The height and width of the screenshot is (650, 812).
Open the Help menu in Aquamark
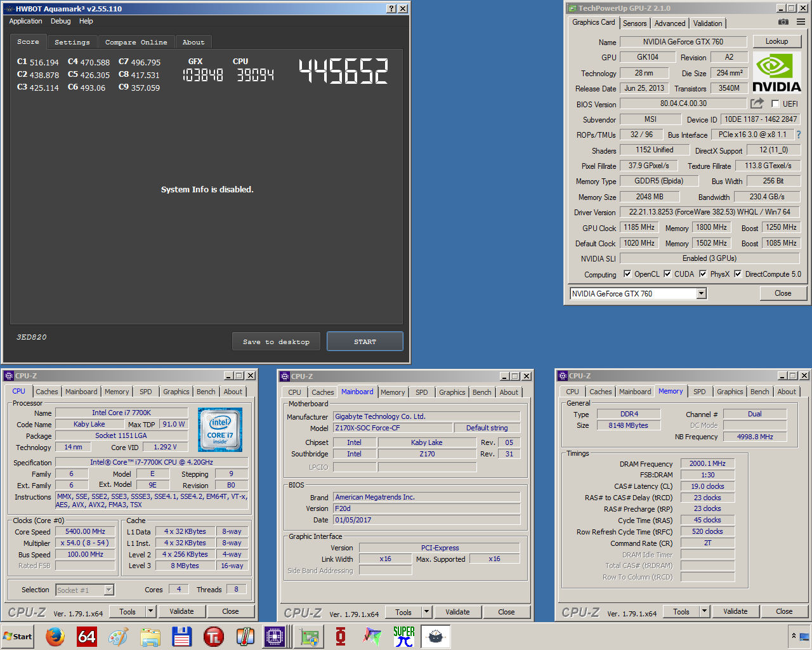86,21
